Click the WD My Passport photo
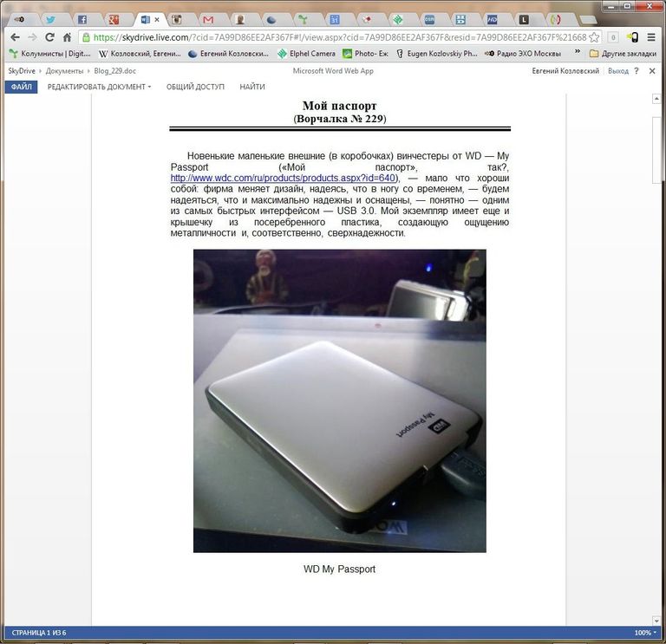The image size is (666, 644). pyautogui.click(x=339, y=400)
